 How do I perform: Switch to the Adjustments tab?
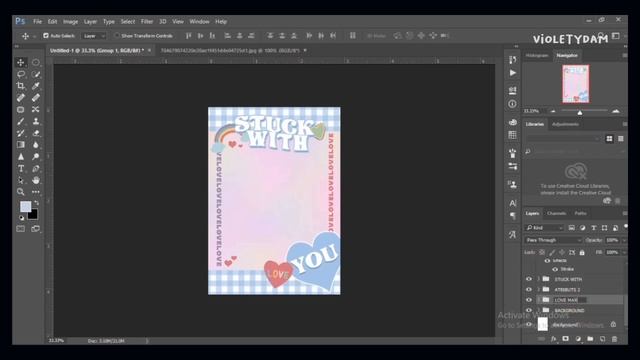click(565, 124)
